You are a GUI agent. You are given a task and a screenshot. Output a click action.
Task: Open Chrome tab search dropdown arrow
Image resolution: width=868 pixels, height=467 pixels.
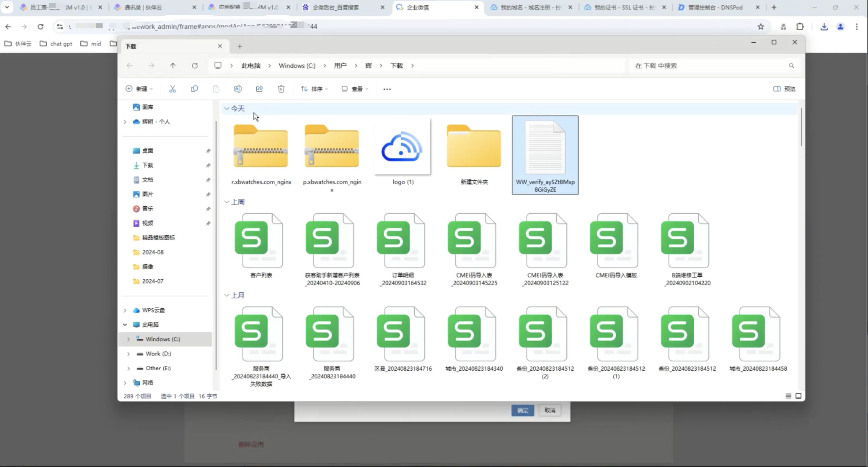pyautogui.click(x=7, y=7)
